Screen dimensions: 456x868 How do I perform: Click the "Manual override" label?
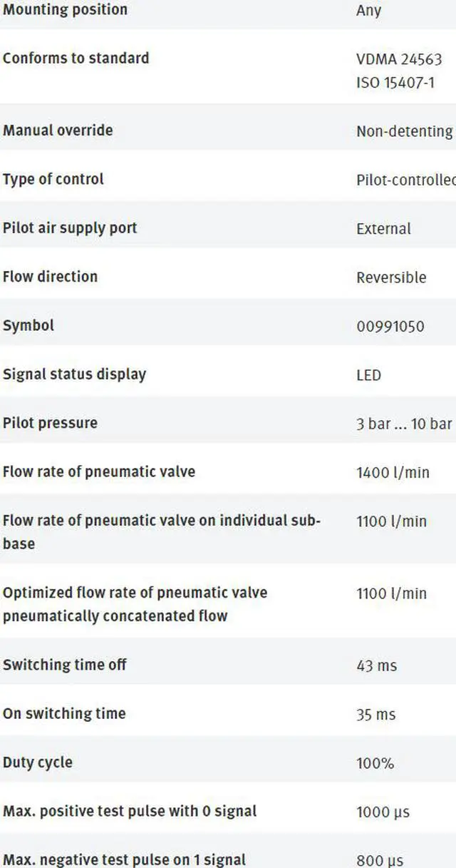pos(58,131)
